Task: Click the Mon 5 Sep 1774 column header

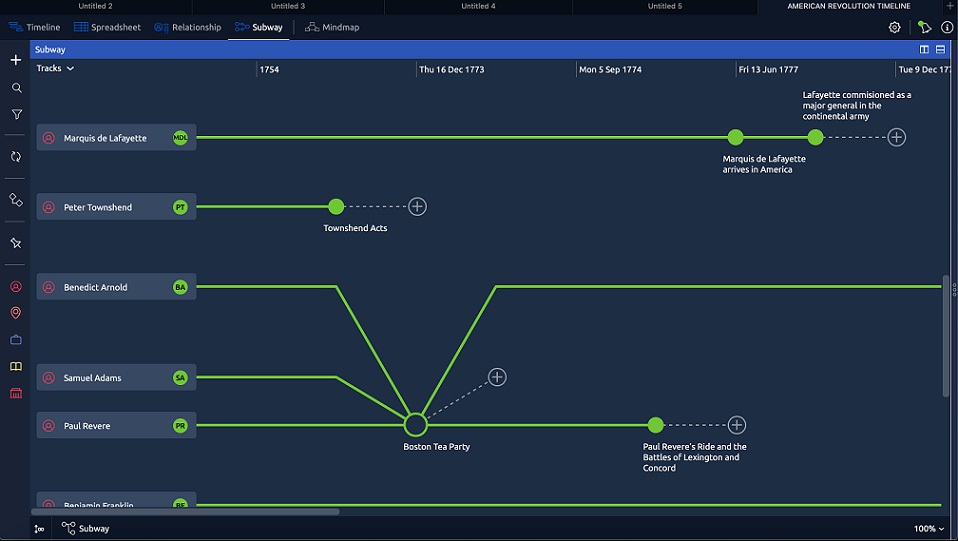Action: click(x=610, y=70)
